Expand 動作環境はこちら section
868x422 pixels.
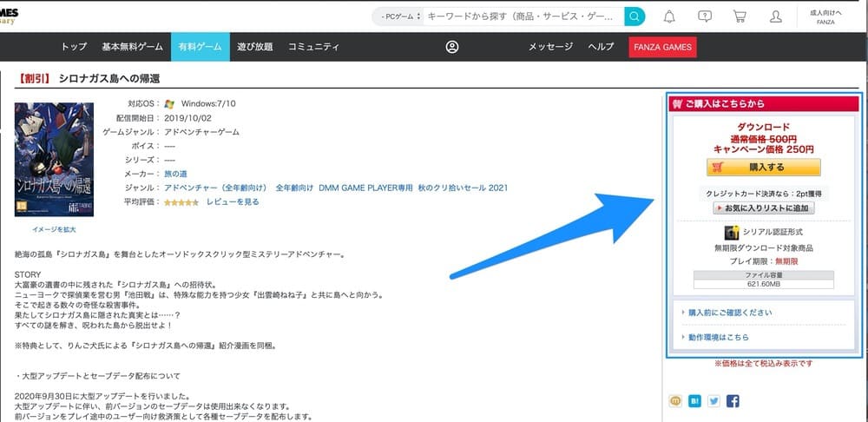coord(719,337)
